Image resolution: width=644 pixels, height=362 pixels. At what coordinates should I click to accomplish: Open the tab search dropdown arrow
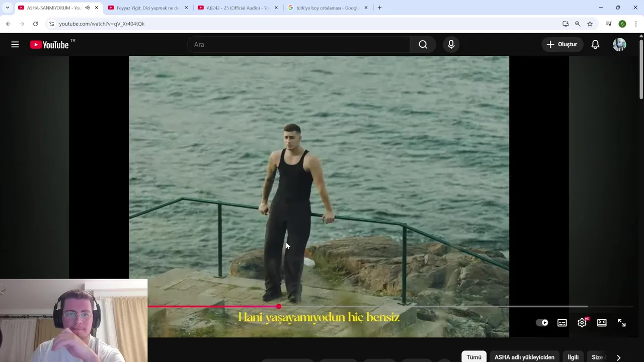(7, 8)
